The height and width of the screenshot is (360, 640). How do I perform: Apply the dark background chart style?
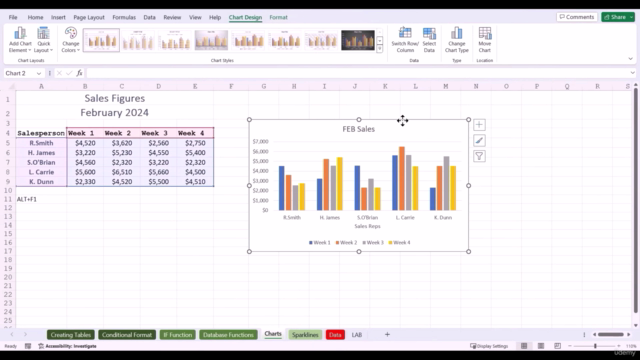point(358,40)
